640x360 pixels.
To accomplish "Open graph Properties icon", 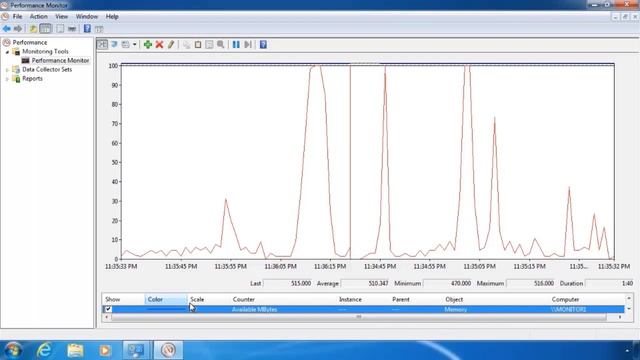I will click(209, 44).
